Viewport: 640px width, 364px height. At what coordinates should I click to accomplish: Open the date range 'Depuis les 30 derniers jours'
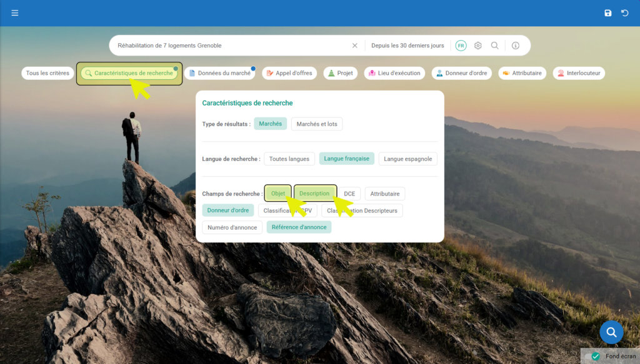coord(407,46)
